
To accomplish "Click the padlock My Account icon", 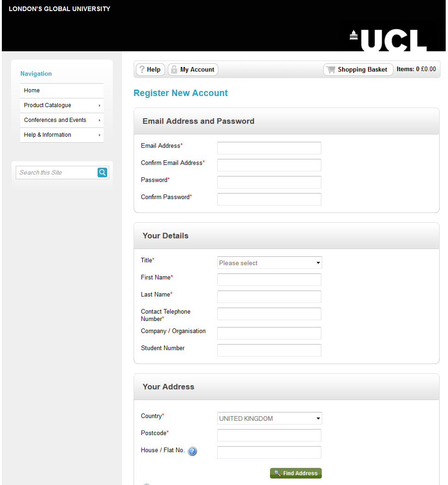I will 174,69.
